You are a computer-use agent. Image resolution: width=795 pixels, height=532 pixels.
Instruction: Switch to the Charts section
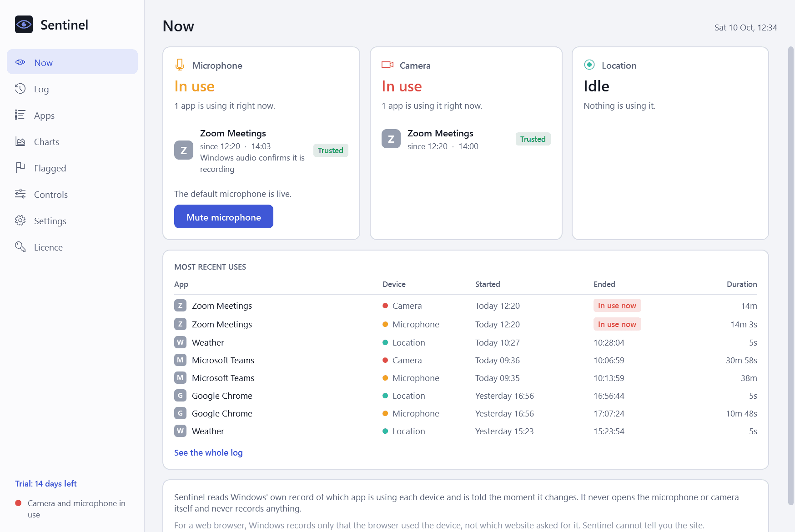pos(72,141)
